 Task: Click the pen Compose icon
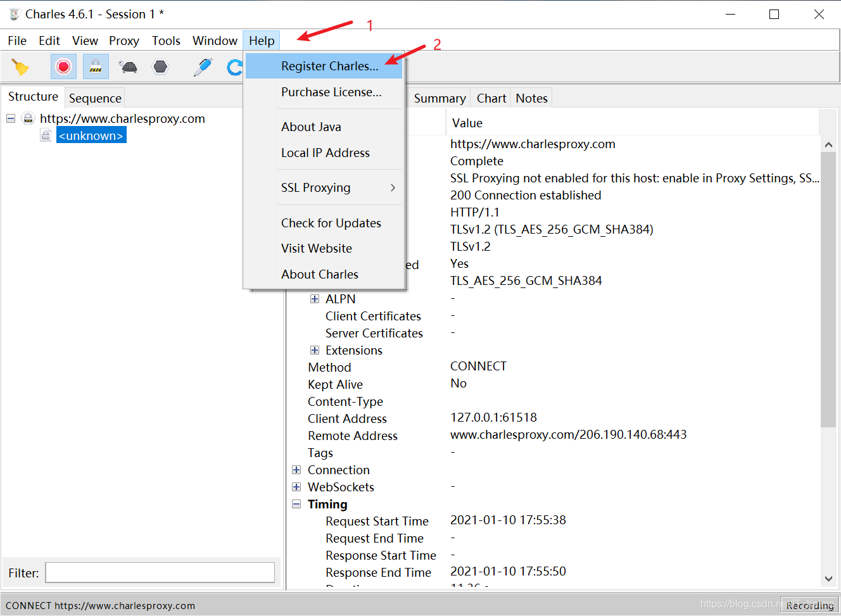pyautogui.click(x=203, y=66)
